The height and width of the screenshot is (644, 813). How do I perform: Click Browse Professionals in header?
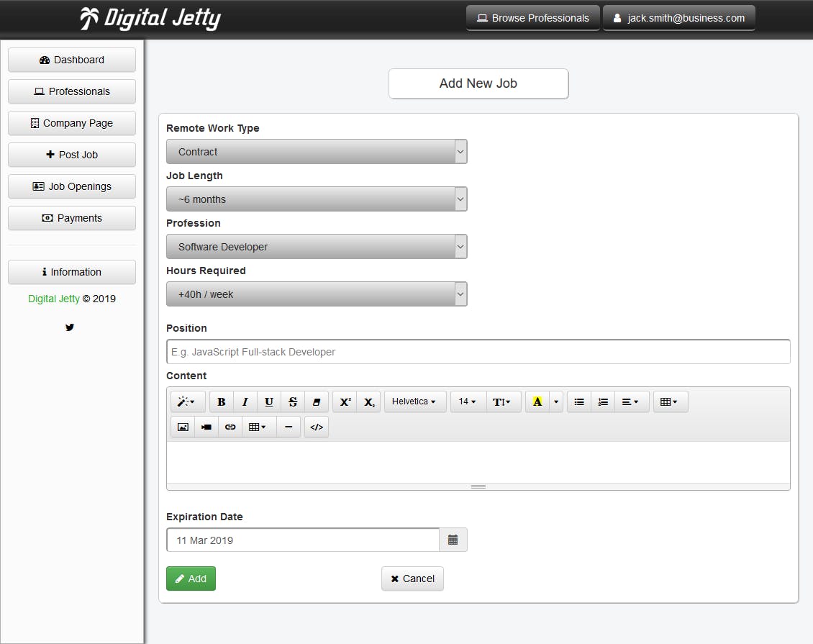click(533, 18)
